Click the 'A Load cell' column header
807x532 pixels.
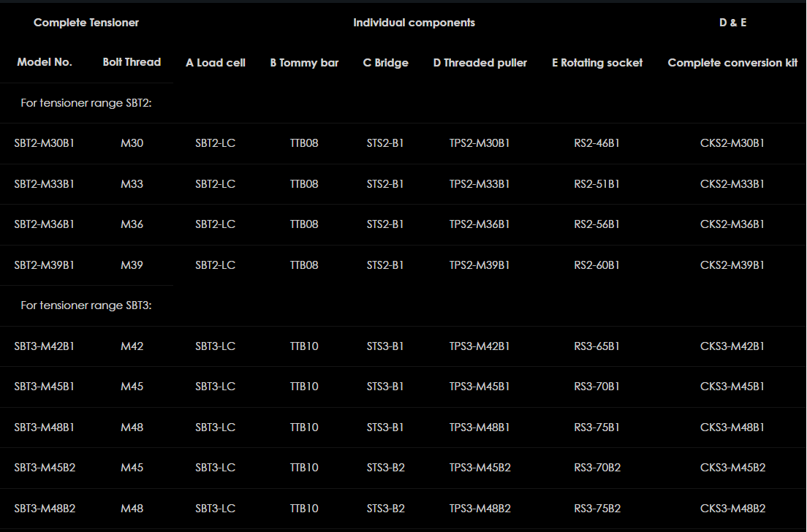click(215, 63)
